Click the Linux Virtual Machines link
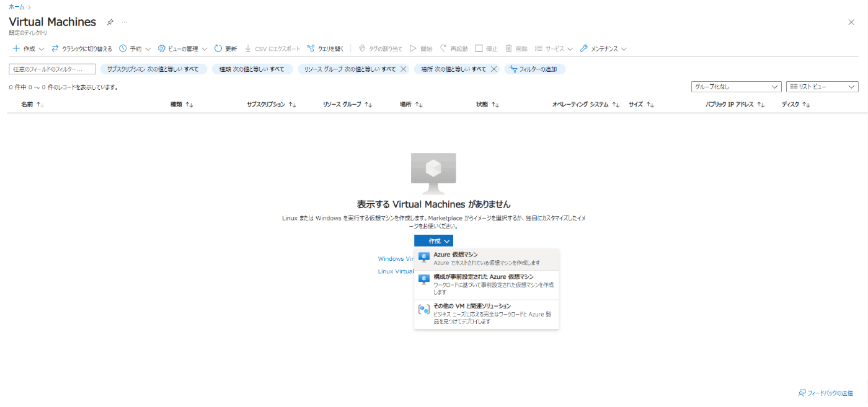This screenshot has width=868, height=407. coord(396,271)
